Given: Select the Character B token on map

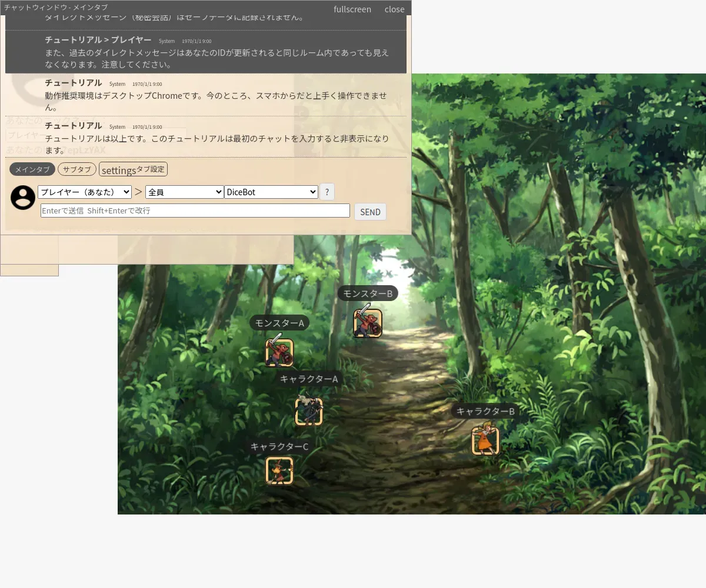Looking at the screenshot, I should pyautogui.click(x=485, y=441).
